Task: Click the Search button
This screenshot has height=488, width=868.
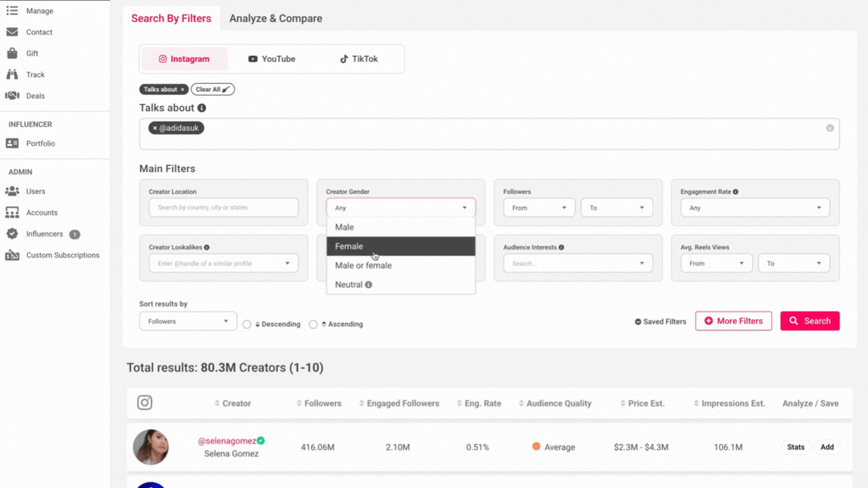Action: click(x=809, y=320)
